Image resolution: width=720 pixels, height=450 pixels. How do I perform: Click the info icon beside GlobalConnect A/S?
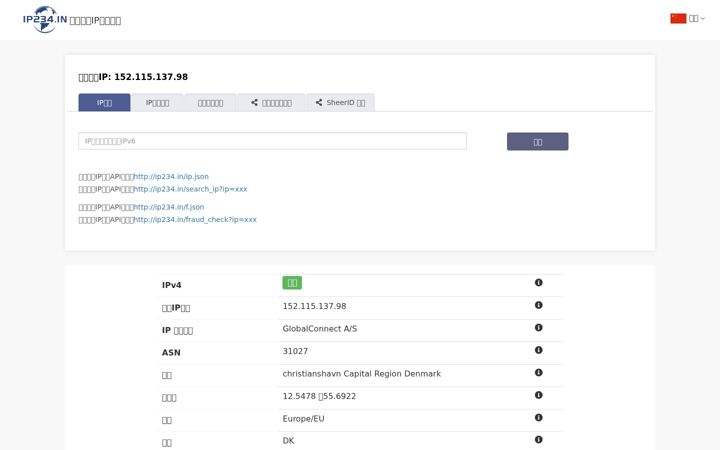tap(539, 327)
